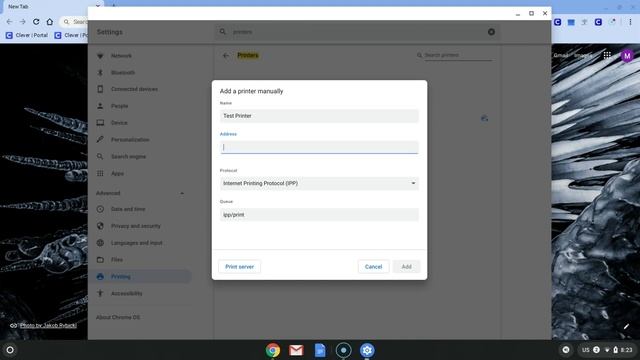The width and height of the screenshot is (640, 360).
Task: Open Date and time settings
Action: [x=128, y=209]
